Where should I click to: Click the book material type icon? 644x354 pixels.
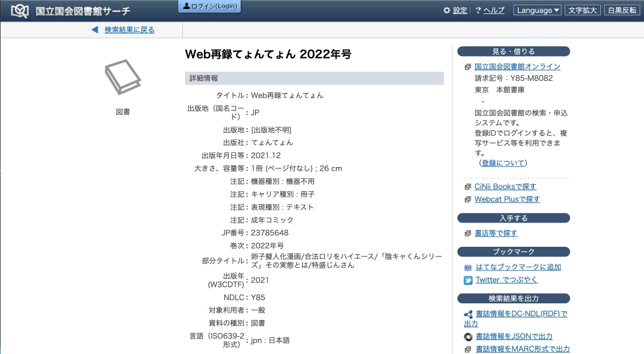[x=123, y=77]
